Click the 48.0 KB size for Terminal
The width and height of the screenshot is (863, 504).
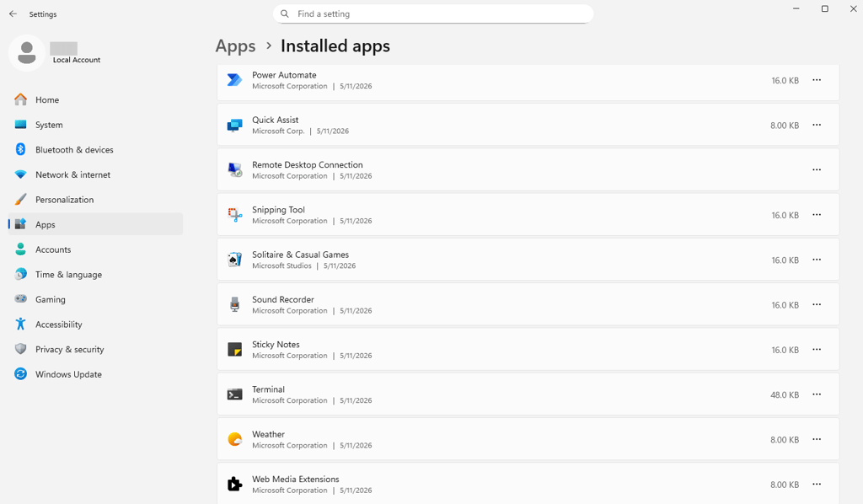point(785,394)
